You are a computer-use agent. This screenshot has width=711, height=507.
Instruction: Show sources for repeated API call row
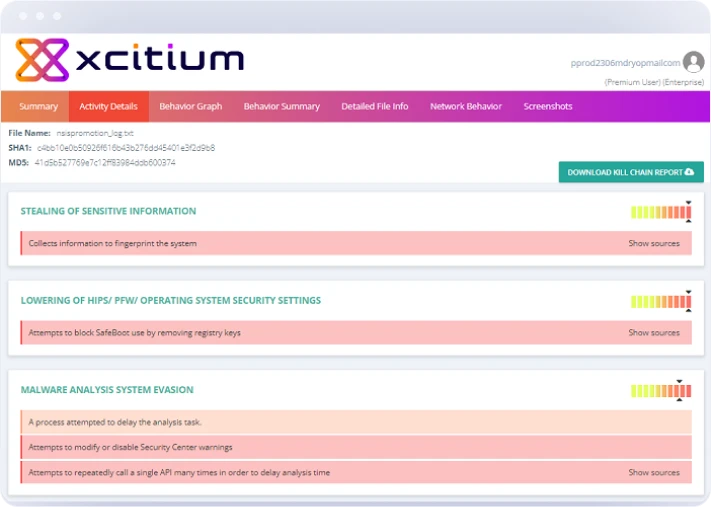tap(654, 473)
